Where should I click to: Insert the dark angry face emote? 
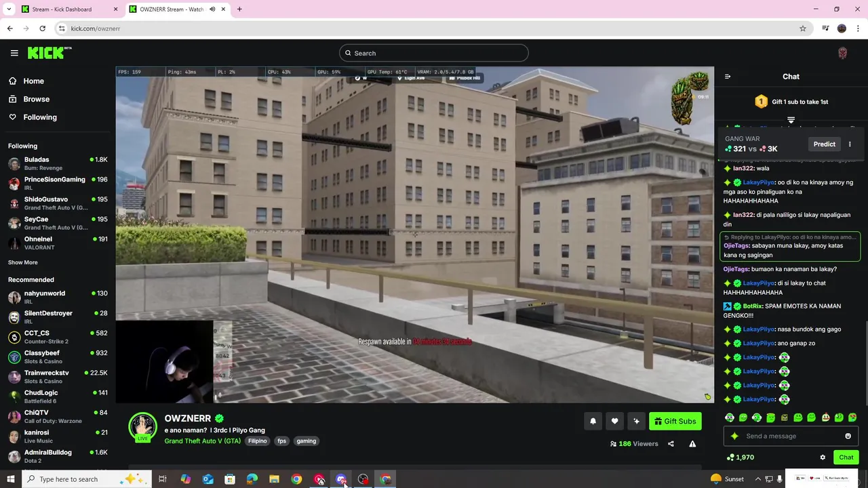click(x=784, y=418)
